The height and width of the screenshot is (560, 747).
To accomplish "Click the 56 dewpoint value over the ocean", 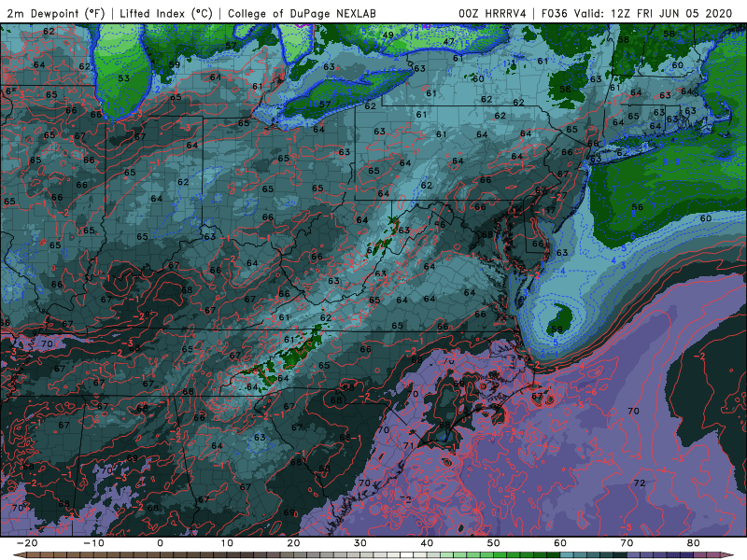I will (x=638, y=207).
